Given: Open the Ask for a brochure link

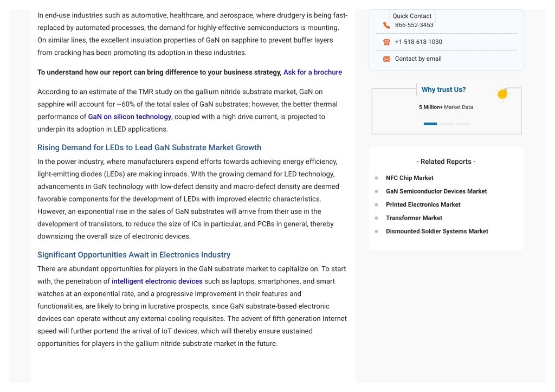Looking at the screenshot, I should 313,72.
